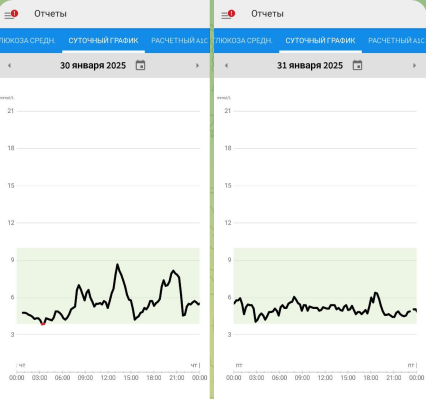Open Расчетный A1C tab in left screen
This screenshot has height=399, width=426.
pyautogui.click(x=179, y=41)
